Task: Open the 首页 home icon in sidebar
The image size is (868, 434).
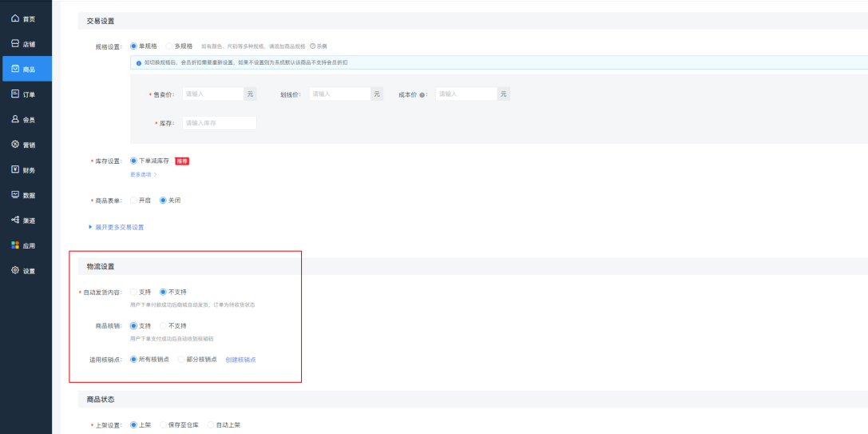Action: [14, 18]
